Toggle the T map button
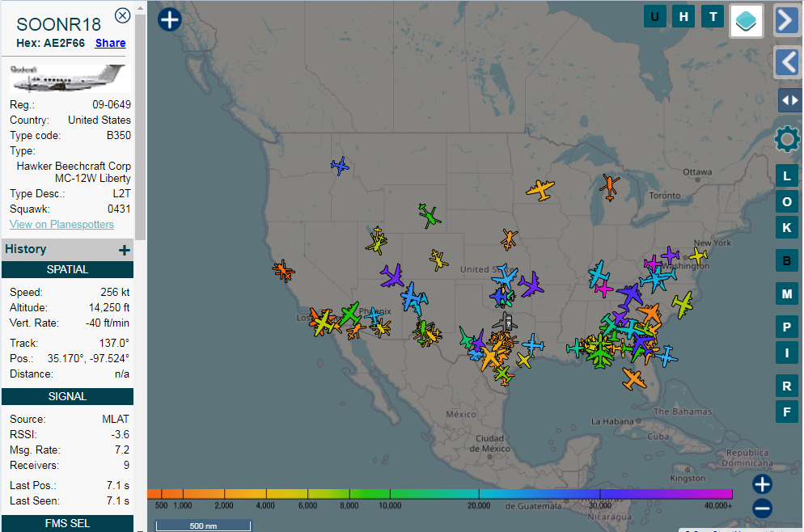Image resolution: width=804 pixels, height=532 pixels. [713, 17]
